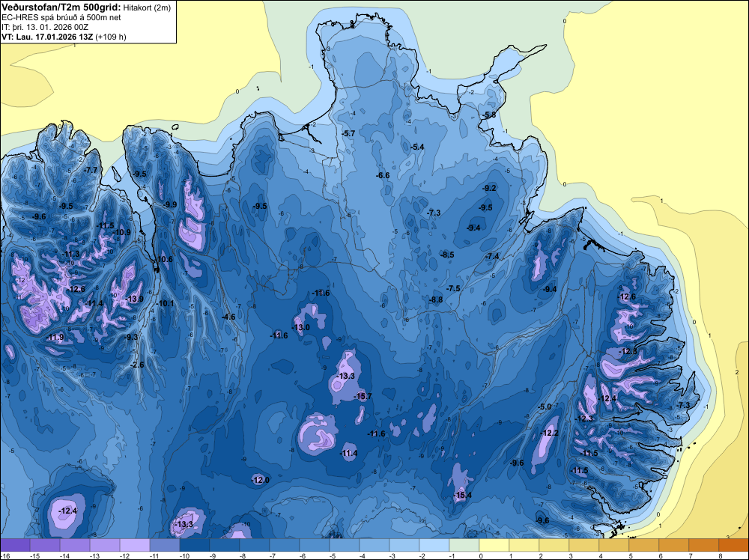Select the -7.7 temperature value

click(91, 170)
